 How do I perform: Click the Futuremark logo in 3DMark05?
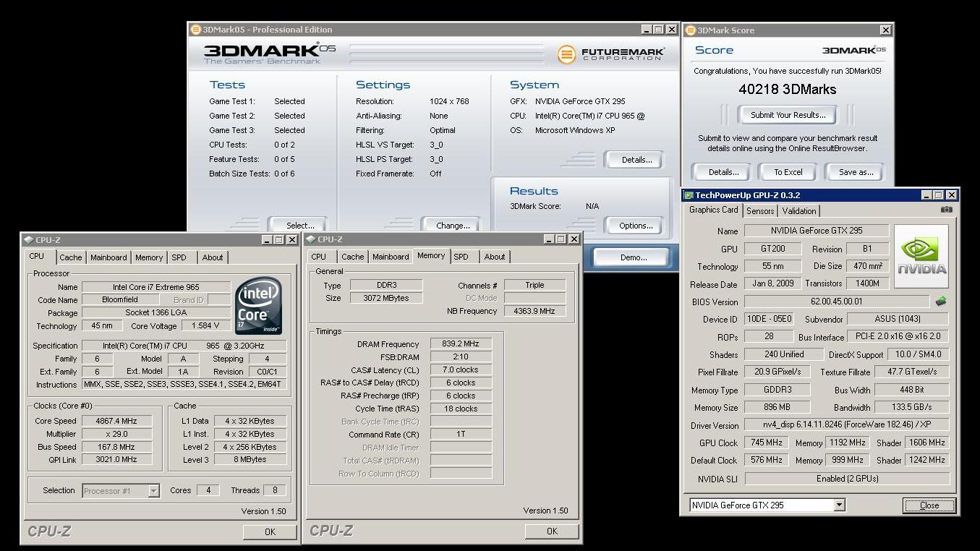611,54
